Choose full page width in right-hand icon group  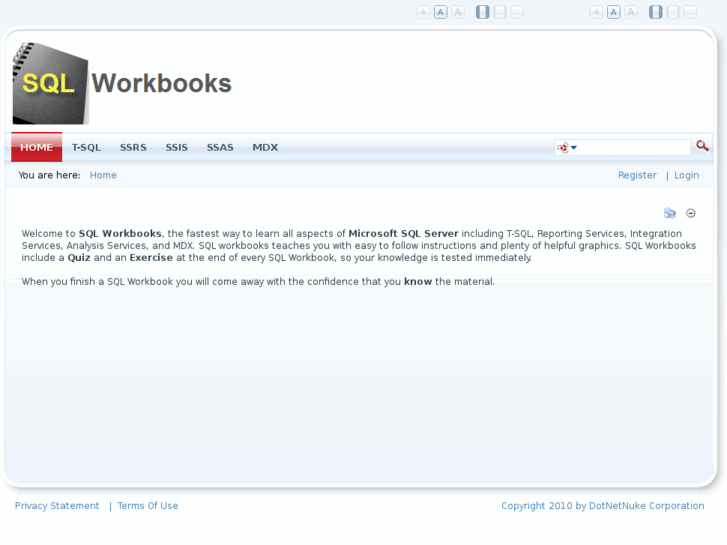pyautogui.click(x=690, y=12)
